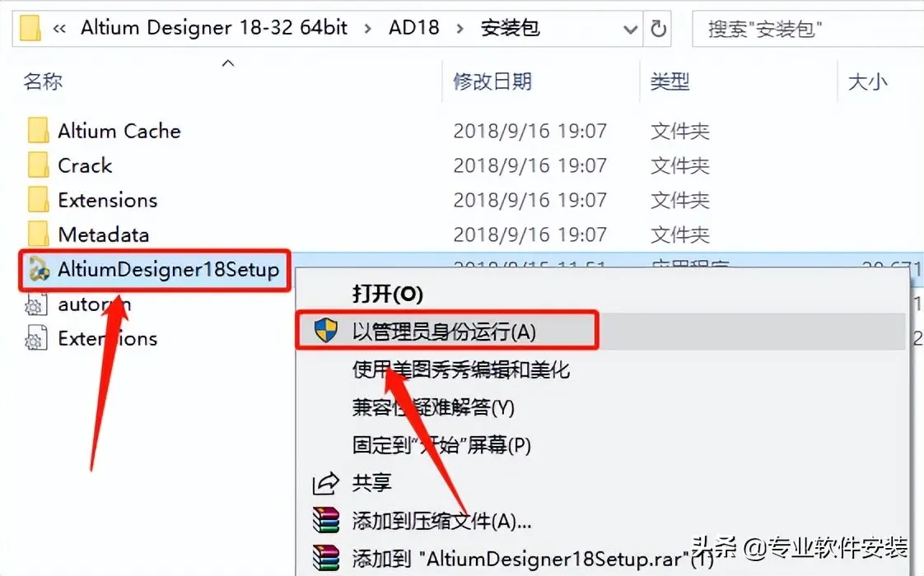Expand hidden path chevron before Altium Designer
Screen dimensions: 924x576
coord(59,28)
